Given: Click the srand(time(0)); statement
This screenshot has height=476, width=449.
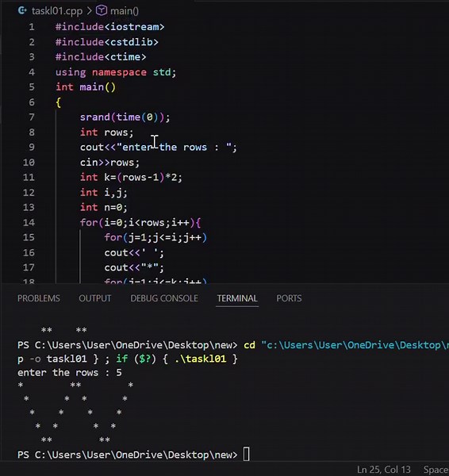Looking at the screenshot, I should [x=125, y=117].
